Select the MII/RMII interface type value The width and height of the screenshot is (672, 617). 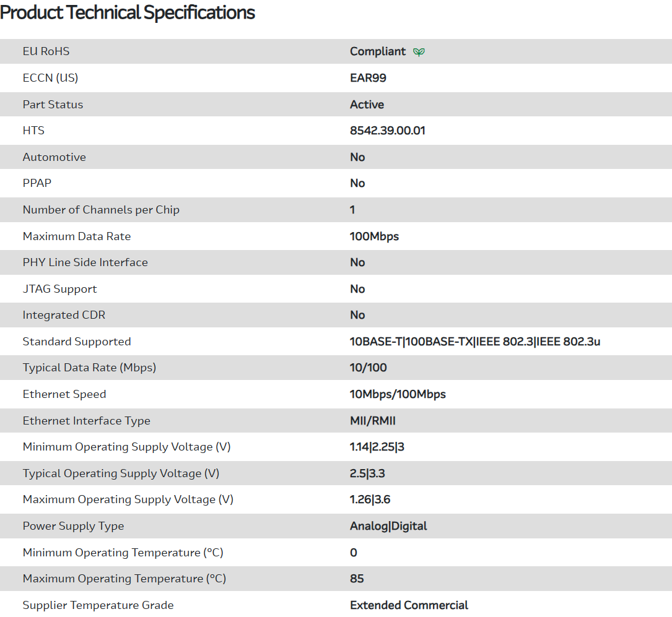click(x=372, y=421)
